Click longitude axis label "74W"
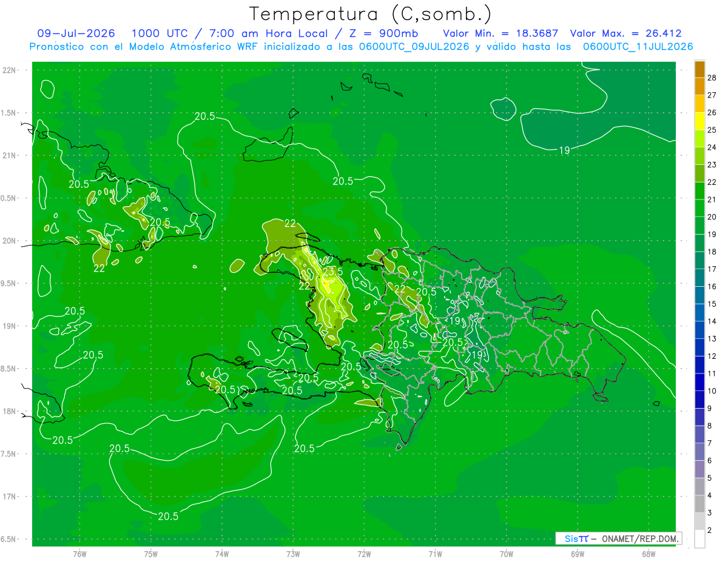 coord(222,554)
